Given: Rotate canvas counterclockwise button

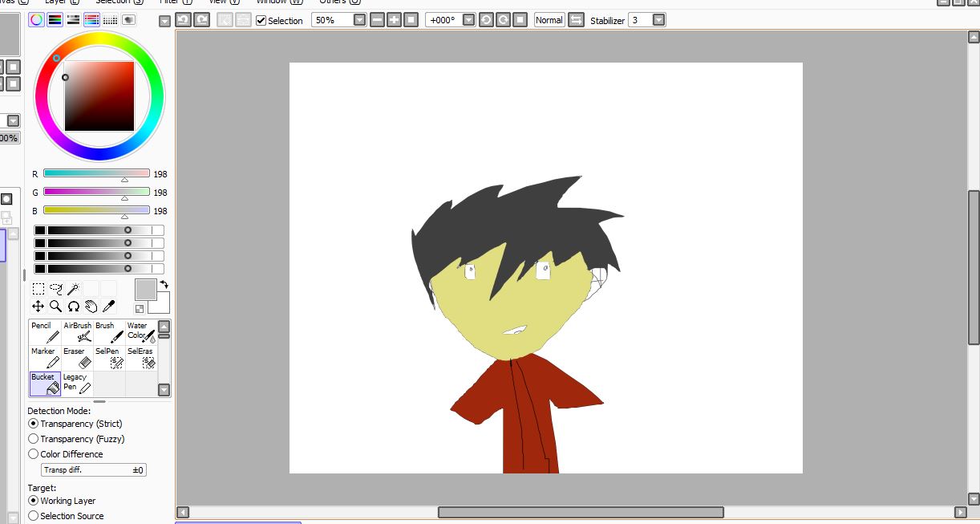Looking at the screenshot, I should pos(486,20).
